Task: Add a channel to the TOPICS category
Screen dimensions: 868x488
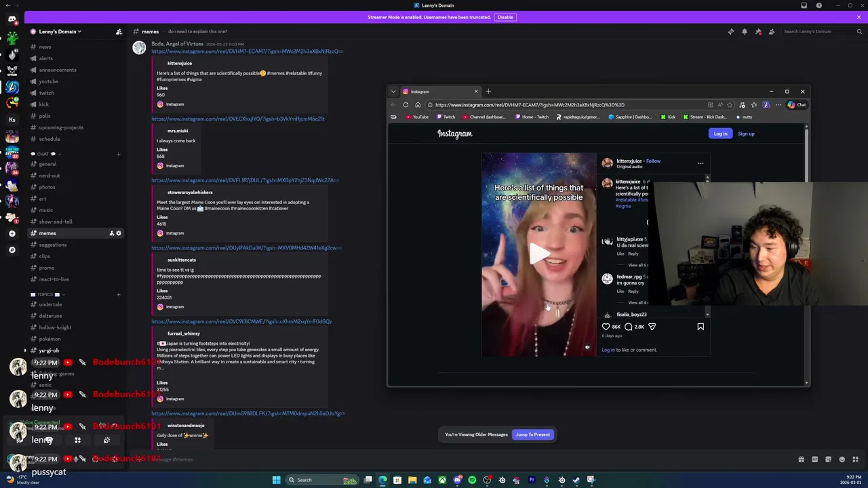Action: (x=119, y=295)
